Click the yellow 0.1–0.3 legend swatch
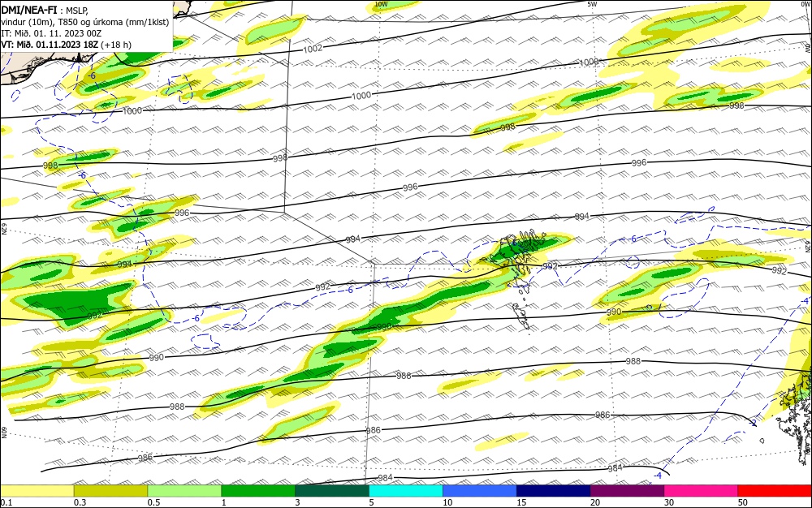This screenshot has width=812, height=508. [x=37, y=491]
